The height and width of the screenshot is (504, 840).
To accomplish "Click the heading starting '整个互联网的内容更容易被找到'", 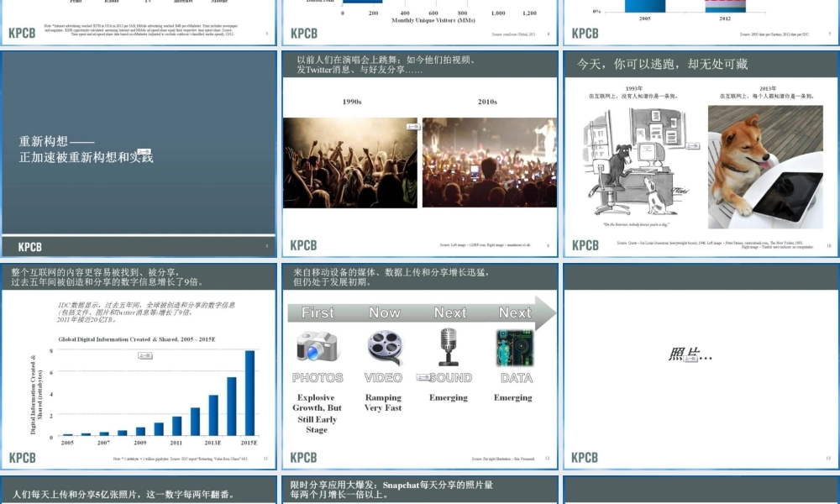I will point(108,277).
